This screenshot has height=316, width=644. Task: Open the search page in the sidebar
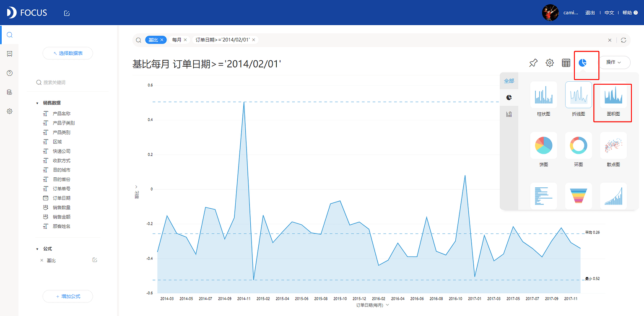pos(9,35)
